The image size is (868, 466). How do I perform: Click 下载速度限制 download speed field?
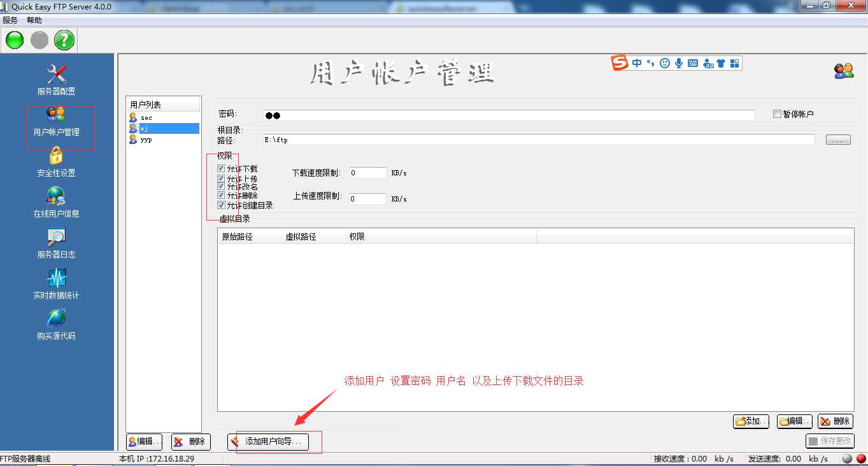coord(368,173)
